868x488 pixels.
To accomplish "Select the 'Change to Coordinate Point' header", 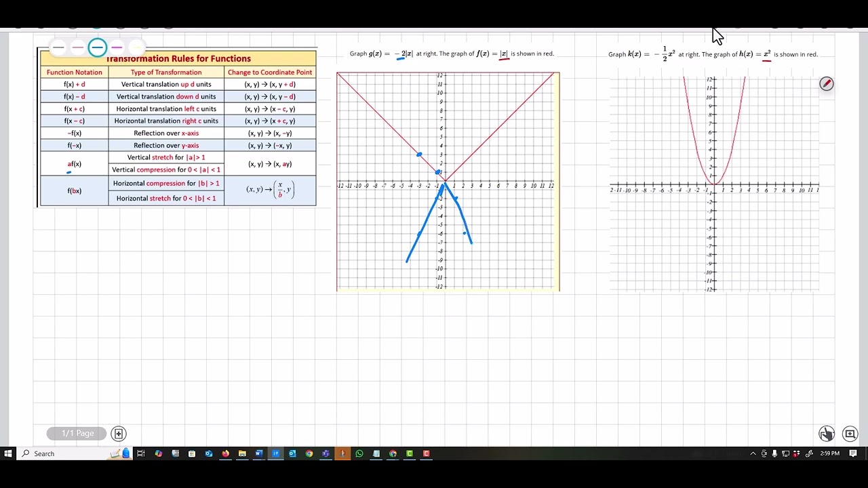I will coord(270,73).
